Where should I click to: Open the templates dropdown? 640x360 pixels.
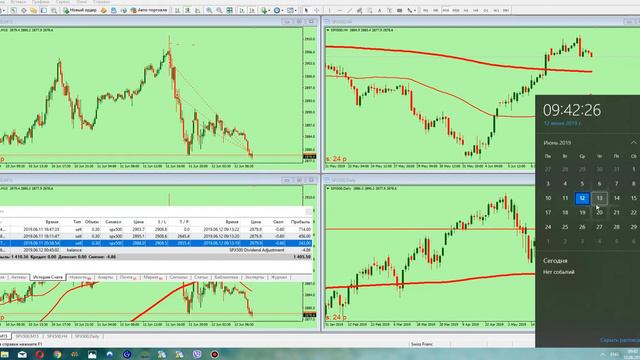pyautogui.click(x=291, y=10)
